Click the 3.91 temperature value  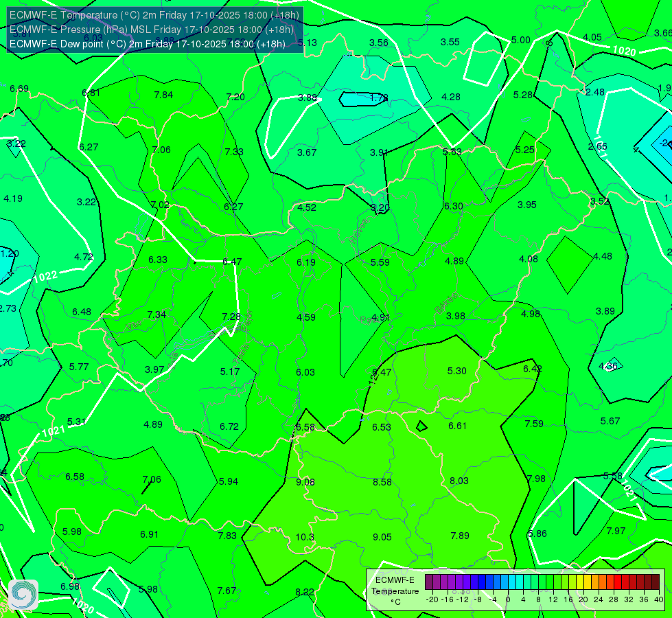pos(380,152)
